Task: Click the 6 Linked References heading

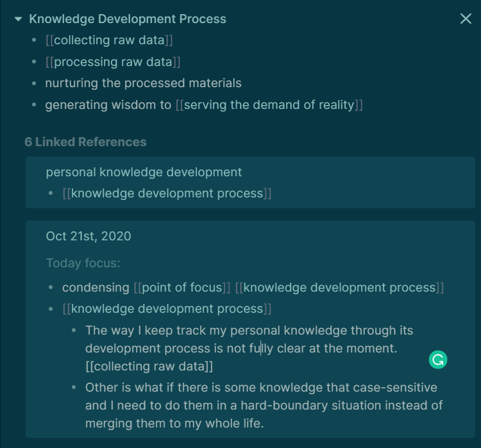Action: [x=85, y=142]
